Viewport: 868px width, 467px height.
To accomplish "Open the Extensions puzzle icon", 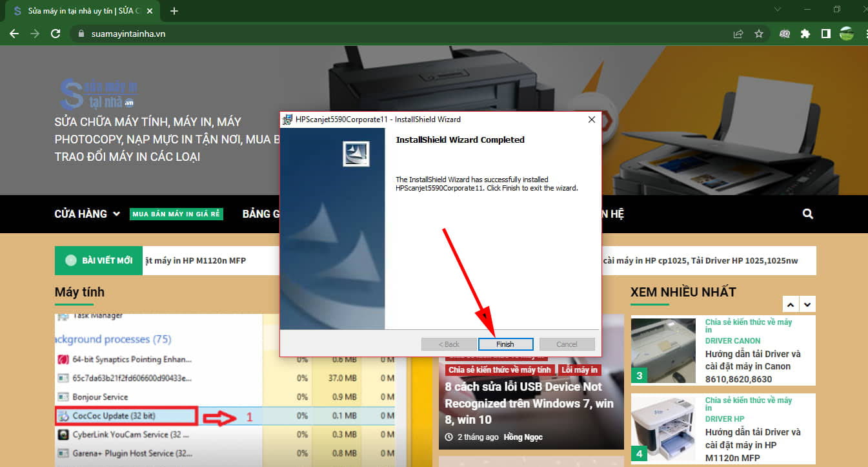I will pos(805,34).
